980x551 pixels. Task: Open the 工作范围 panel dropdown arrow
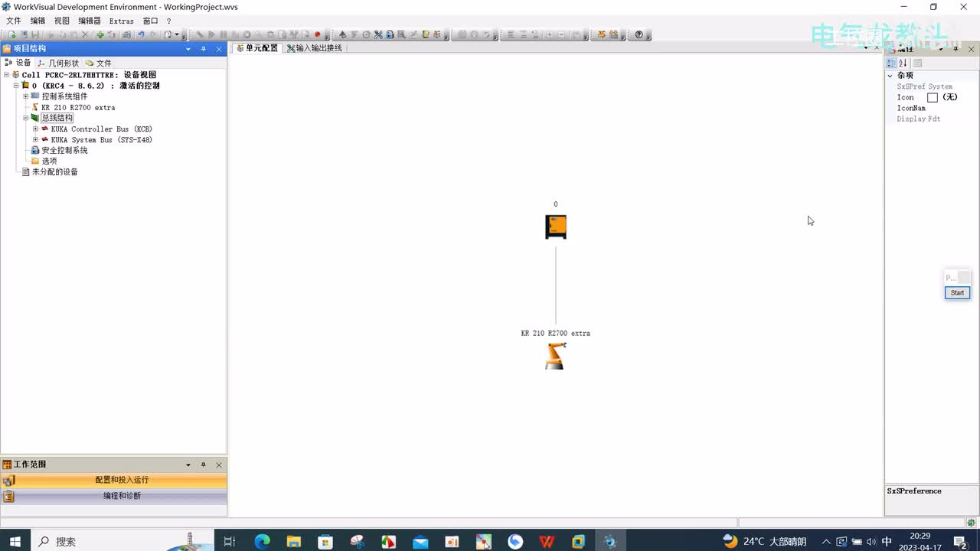pyautogui.click(x=188, y=465)
